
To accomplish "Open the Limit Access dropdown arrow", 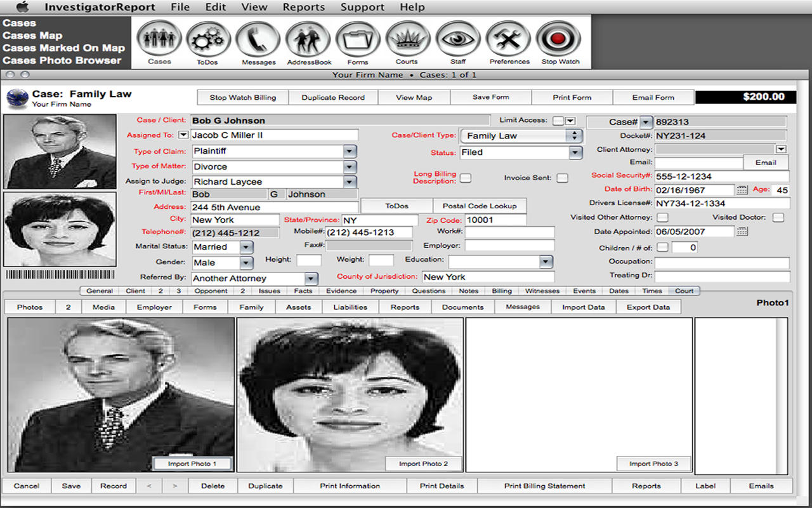I will pyautogui.click(x=570, y=121).
